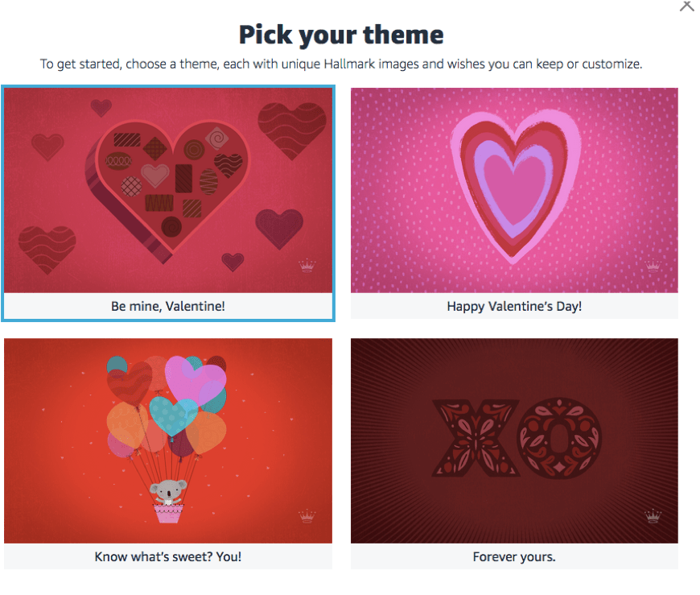
Task: Choose the layered pink heart theme image
Action: (514, 190)
